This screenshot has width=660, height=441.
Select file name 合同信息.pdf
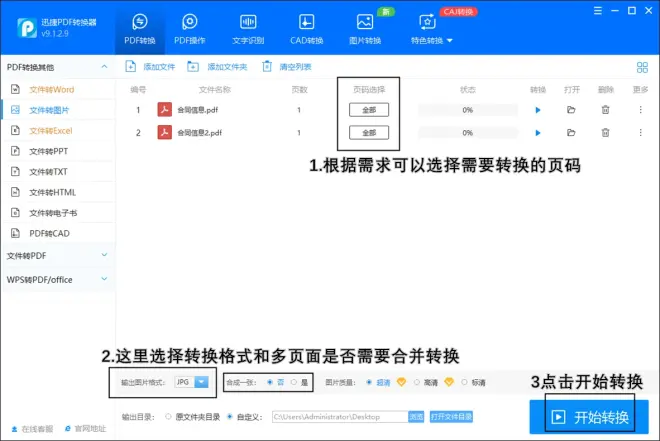[x=197, y=110]
